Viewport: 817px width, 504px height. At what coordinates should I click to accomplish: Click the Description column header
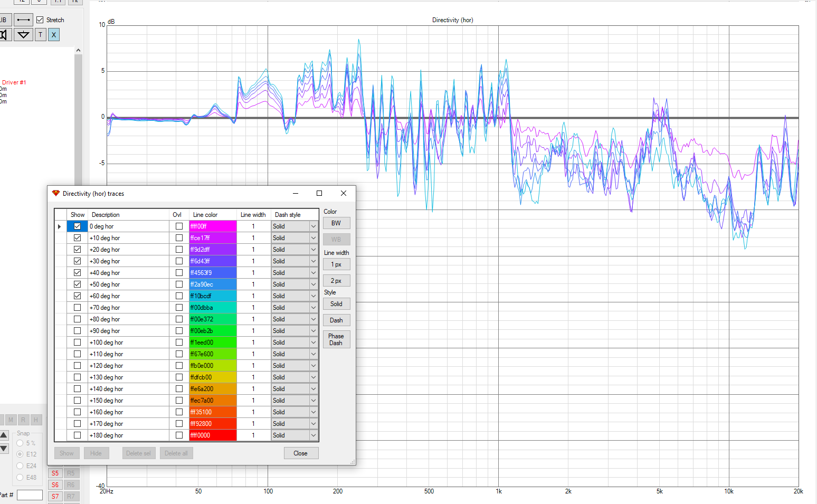(x=128, y=215)
